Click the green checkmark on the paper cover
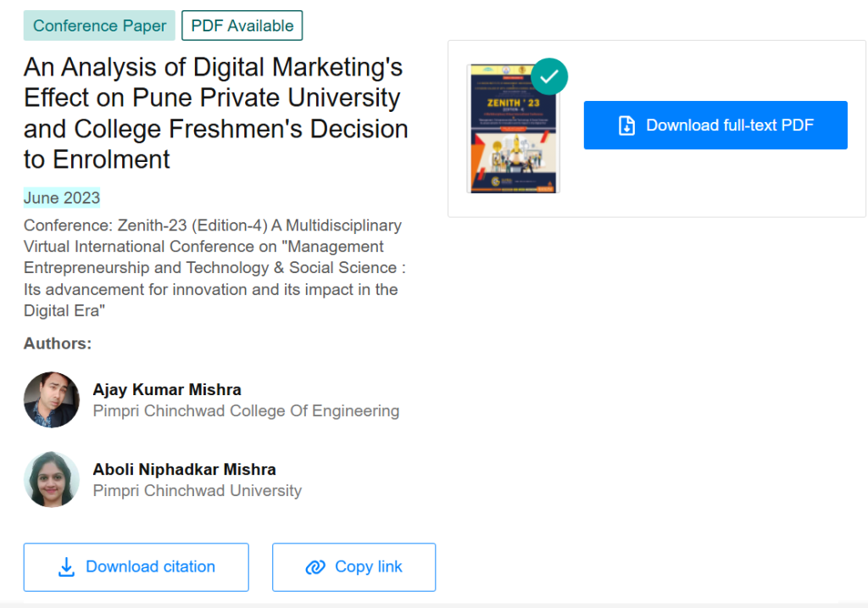Screen dimensions: 868x608 [x=549, y=76]
